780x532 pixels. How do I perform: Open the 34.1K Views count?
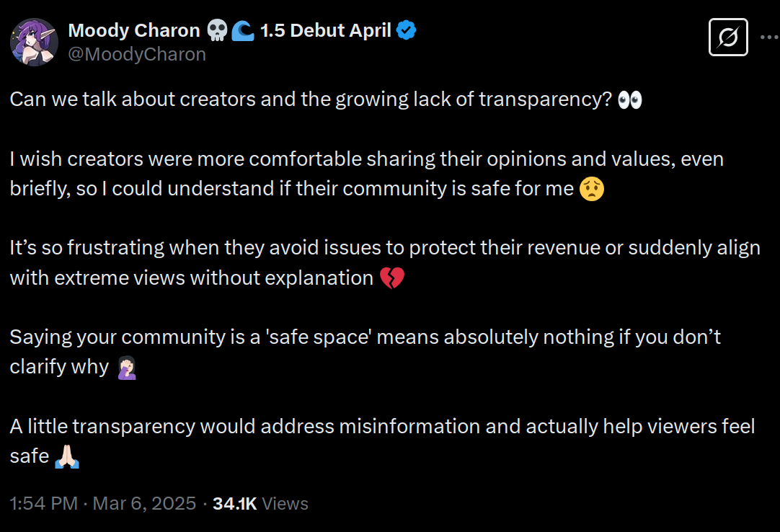click(x=260, y=503)
